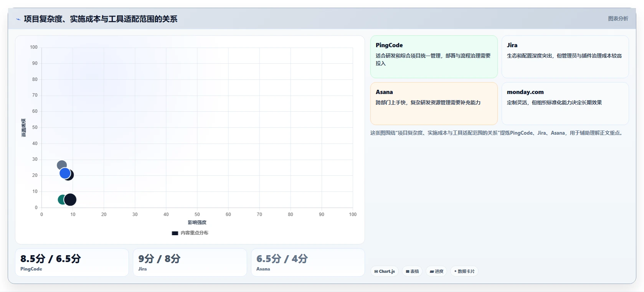Click the 8.5分 / 6.5分 PingCode score card
This screenshot has width=644, height=292.
tap(72, 262)
